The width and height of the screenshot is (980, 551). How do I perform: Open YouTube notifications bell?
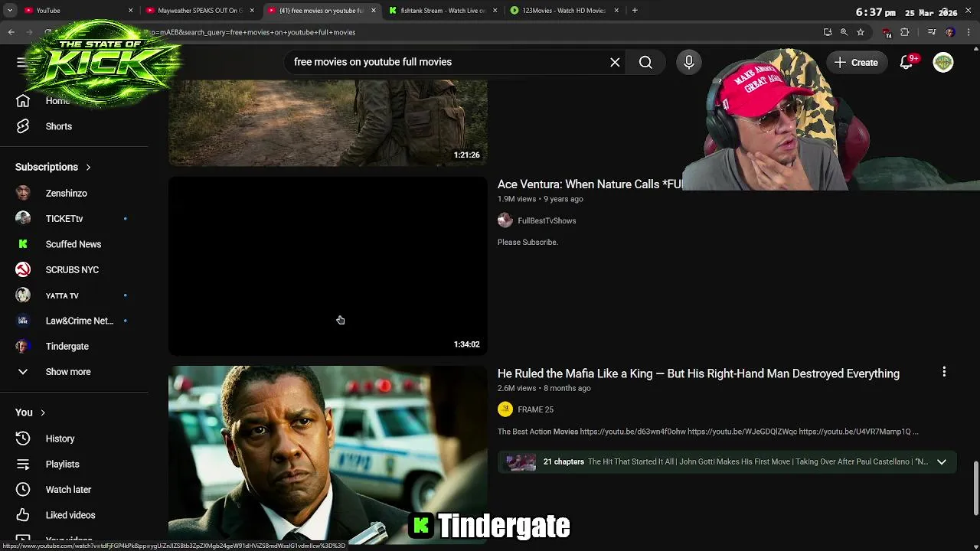click(906, 63)
